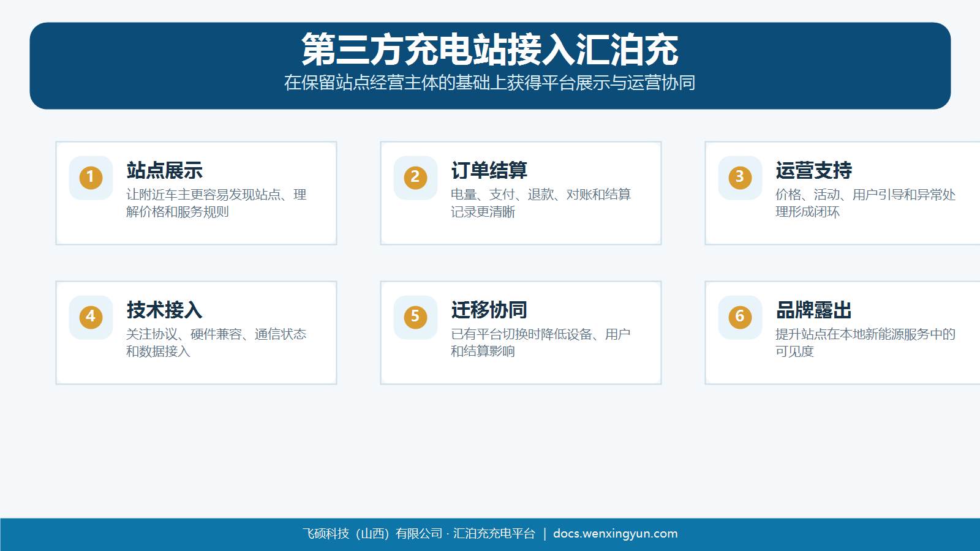Click footer text 汇泊充充电平台
This screenshot has width=980, height=551.
point(494,534)
